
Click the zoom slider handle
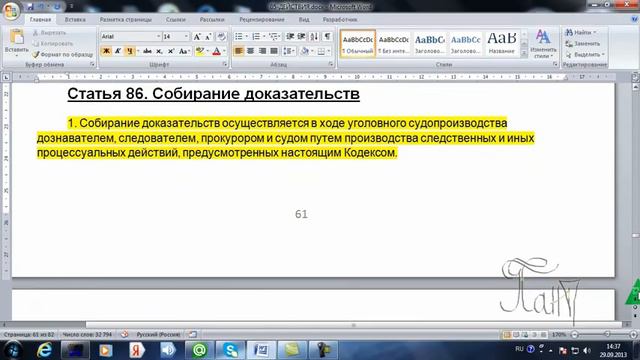(607, 334)
